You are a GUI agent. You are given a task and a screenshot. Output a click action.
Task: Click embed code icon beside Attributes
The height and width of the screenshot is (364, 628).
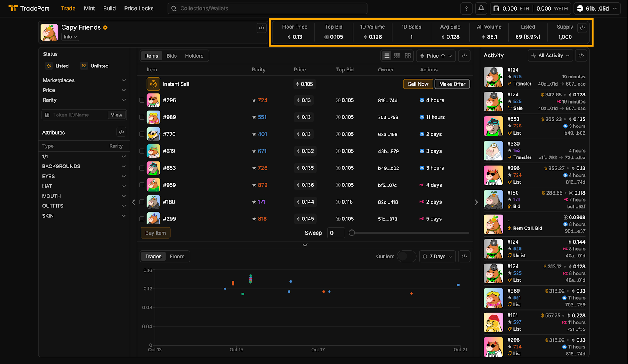click(121, 132)
